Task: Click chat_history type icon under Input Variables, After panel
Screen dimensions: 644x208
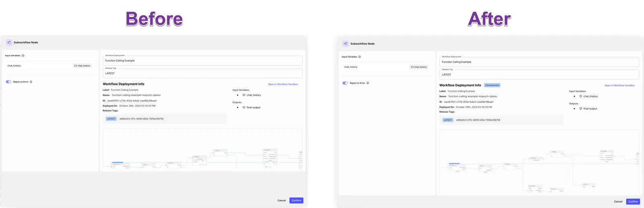Action: (x=580, y=96)
